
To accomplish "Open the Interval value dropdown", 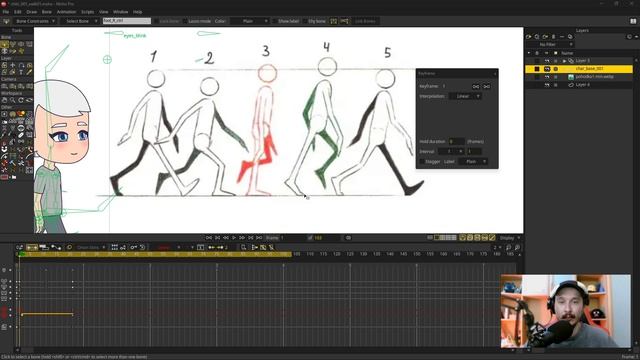I will 451,151.
